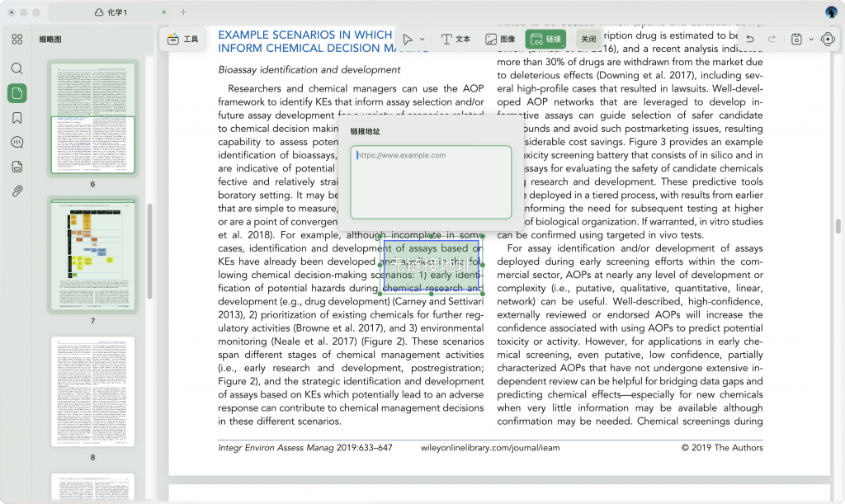This screenshot has width=845, height=504.
Task: Undo the last edit
Action: [x=749, y=40]
